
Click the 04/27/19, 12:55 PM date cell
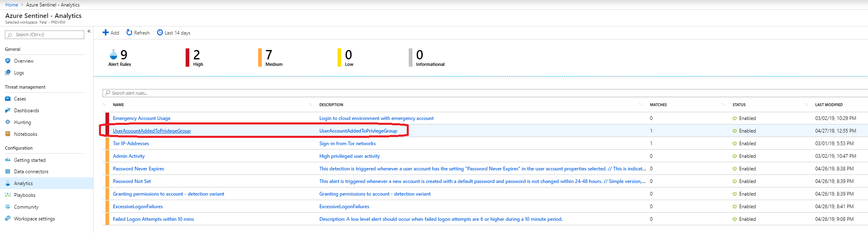pos(835,131)
